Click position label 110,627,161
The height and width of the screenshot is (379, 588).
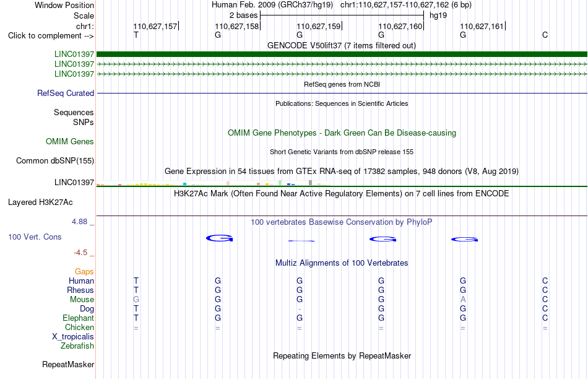[x=482, y=26]
